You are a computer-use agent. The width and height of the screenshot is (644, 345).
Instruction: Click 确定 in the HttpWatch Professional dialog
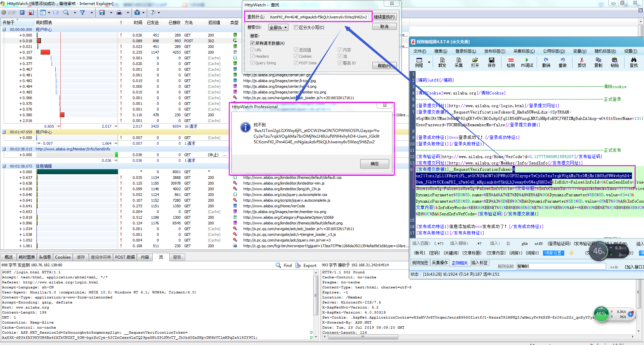pos(374,164)
